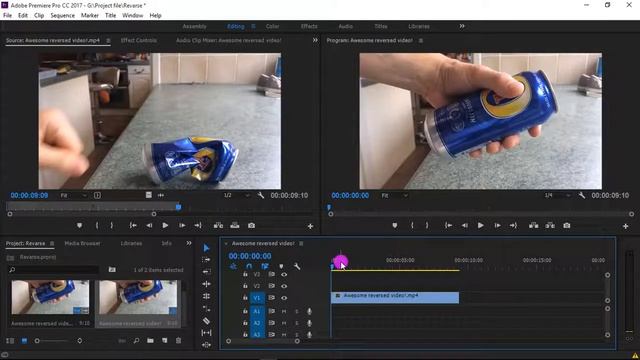Image resolution: width=640 pixels, height=360 pixels.
Task: Add a marker in the timeline header
Action: [281, 267]
